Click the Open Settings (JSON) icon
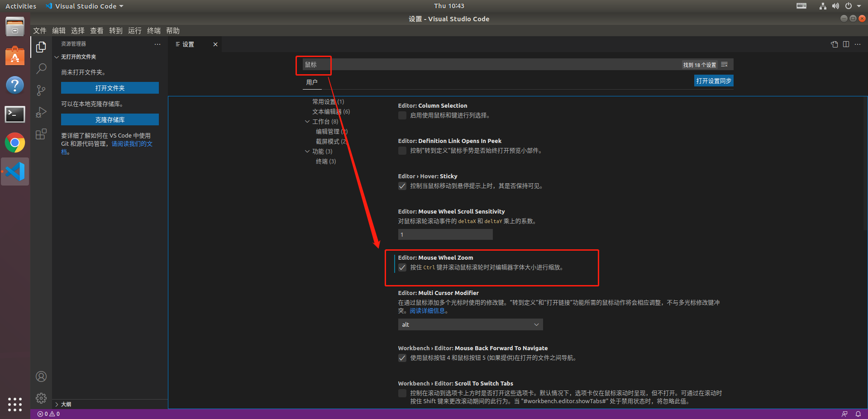This screenshot has width=868, height=419. pyautogui.click(x=835, y=44)
